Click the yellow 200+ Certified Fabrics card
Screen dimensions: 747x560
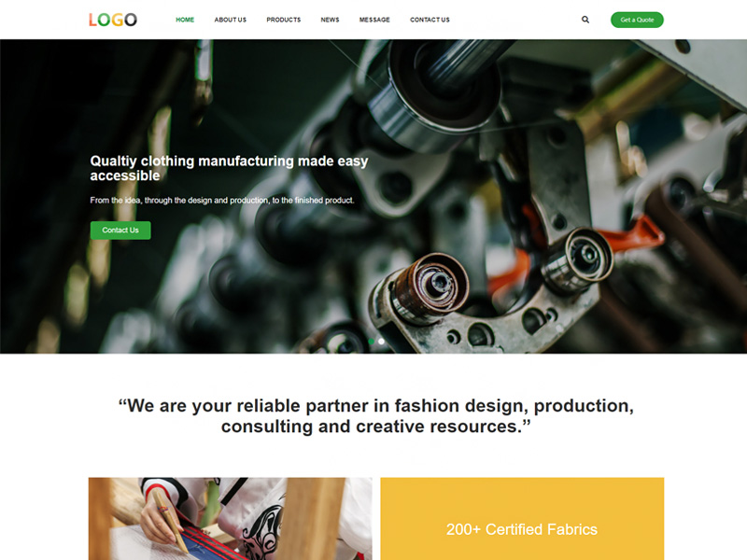click(522, 519)
